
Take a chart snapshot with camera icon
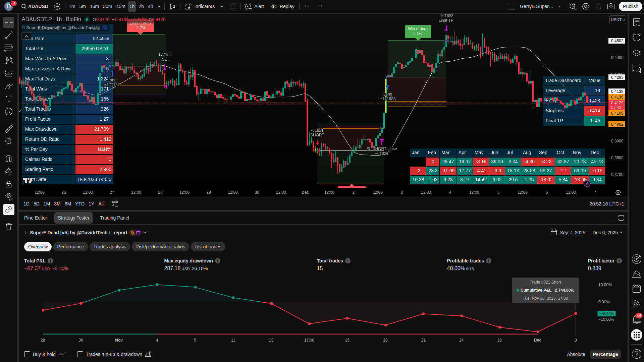pos(611,6)
